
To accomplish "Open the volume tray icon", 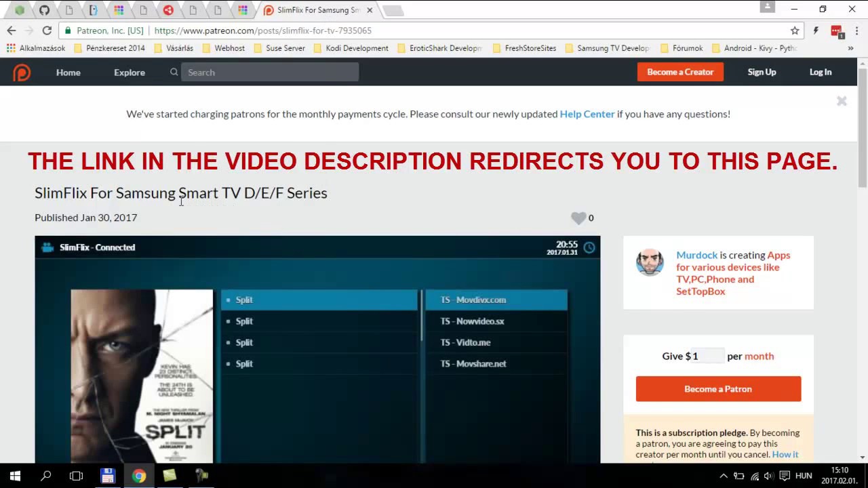I will point(768,476).
